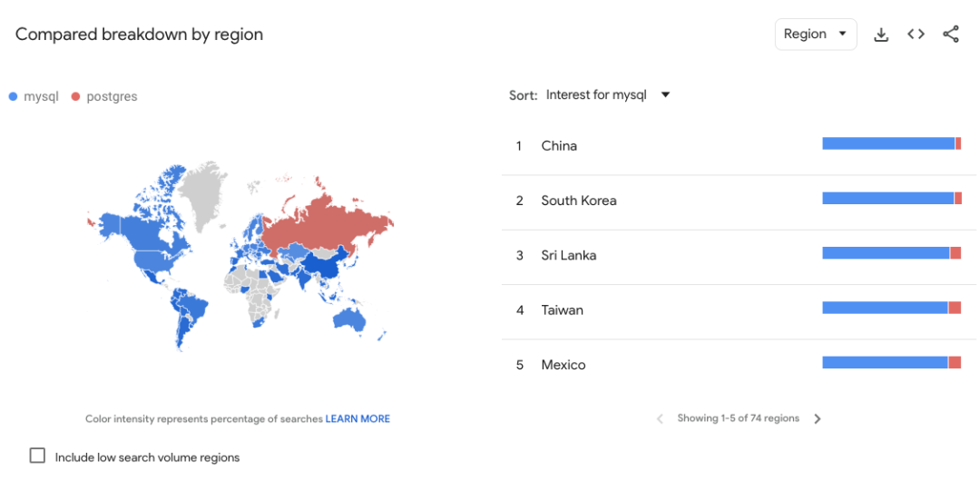Image resolution: width=980 pixels, height=491 pixels.
Task: Go to next page of regions
Action: 817,419
